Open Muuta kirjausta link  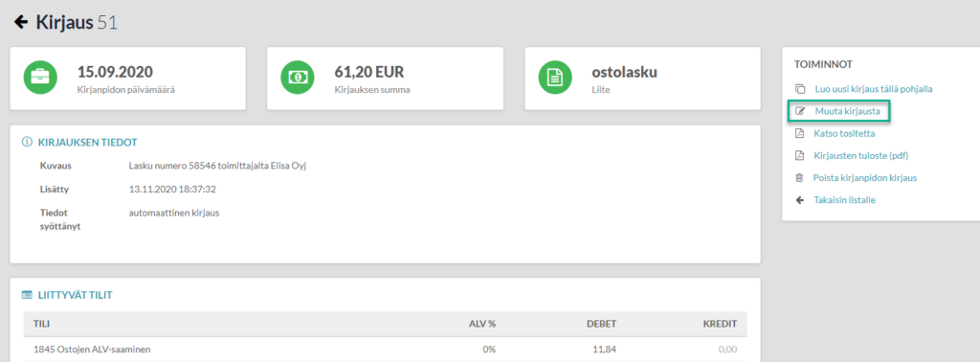point(848,112)
